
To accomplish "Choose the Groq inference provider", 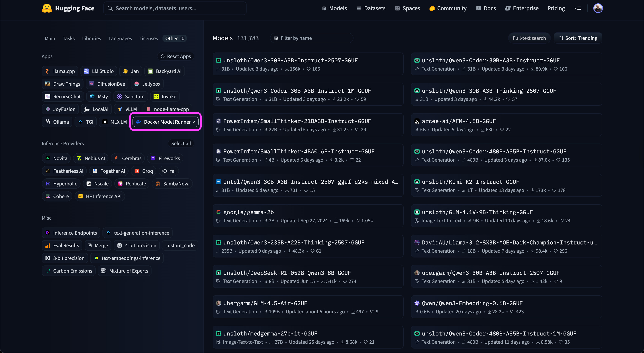I will [144, 171].
